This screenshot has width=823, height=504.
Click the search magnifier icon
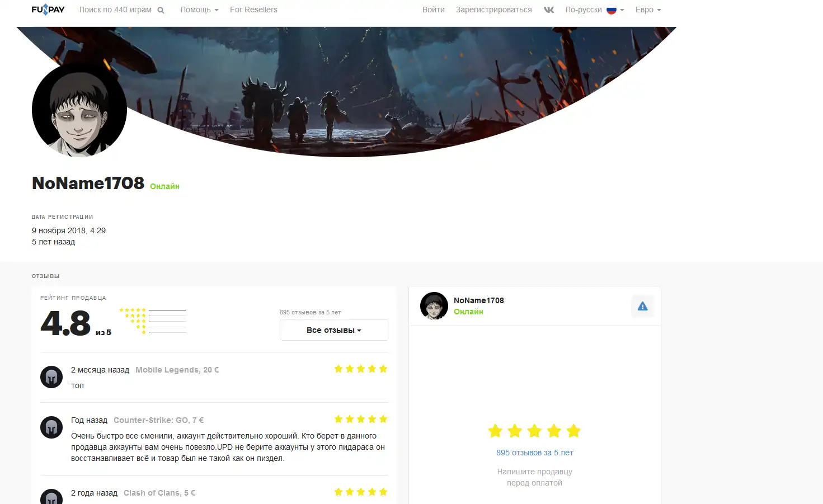click(x=161, y=10)
